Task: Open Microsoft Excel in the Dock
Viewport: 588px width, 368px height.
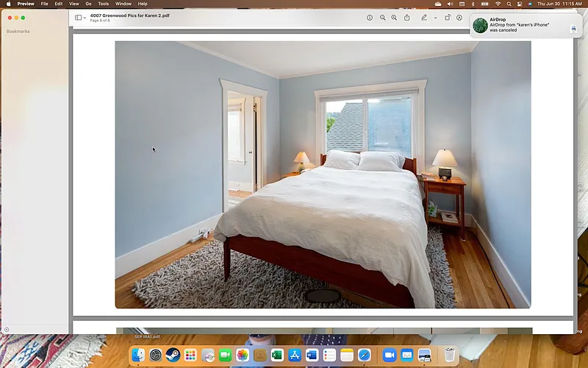Action: coord(277,355)
